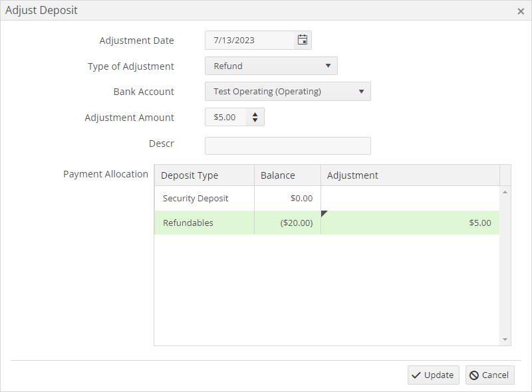Click the Adjustment Amount input field
The width and height of the screenshot is (532, 392).
(x=226, y=118)
